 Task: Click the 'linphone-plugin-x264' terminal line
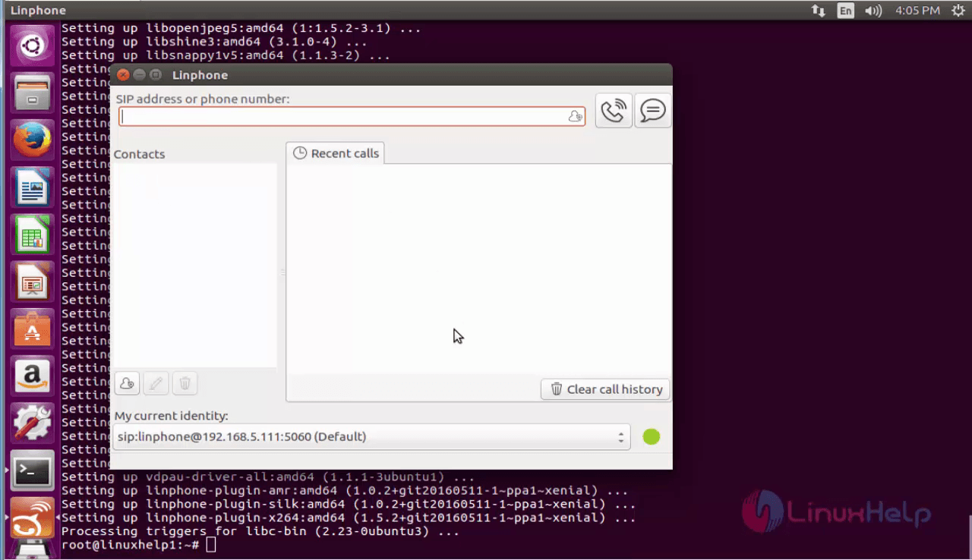point(348,518)
